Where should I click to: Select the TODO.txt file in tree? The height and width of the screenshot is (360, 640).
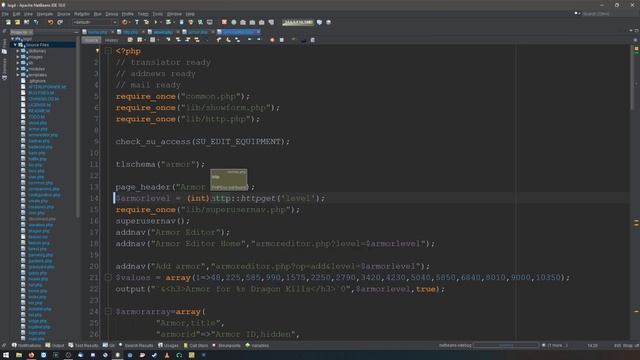36,117
